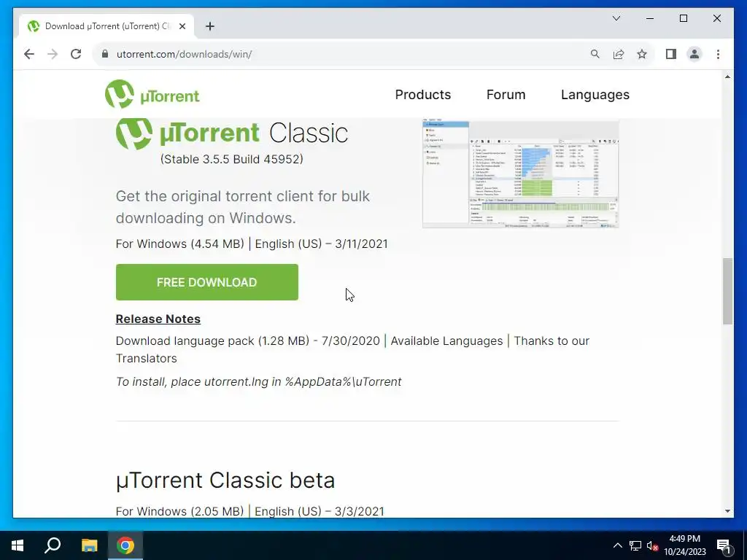This screenshot has height=560, width=747.
Task: Click the scrollbar down arrow
Action: 727,511
